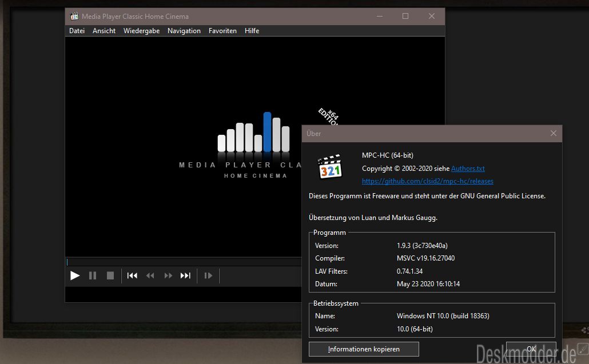This screenshot has width=589, height=364.
Task: Close the Über dialog
Action: 554,133
